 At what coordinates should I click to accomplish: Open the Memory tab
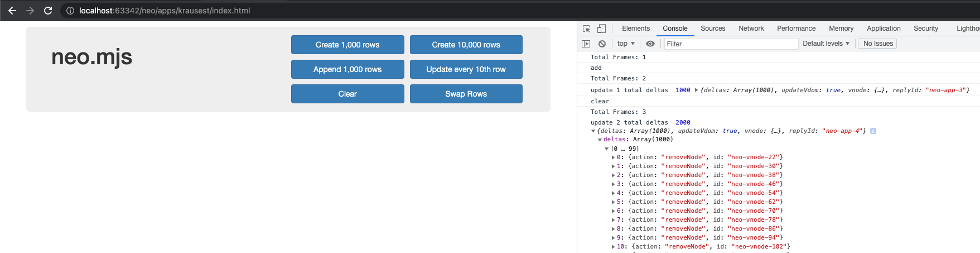pos(841,28)
